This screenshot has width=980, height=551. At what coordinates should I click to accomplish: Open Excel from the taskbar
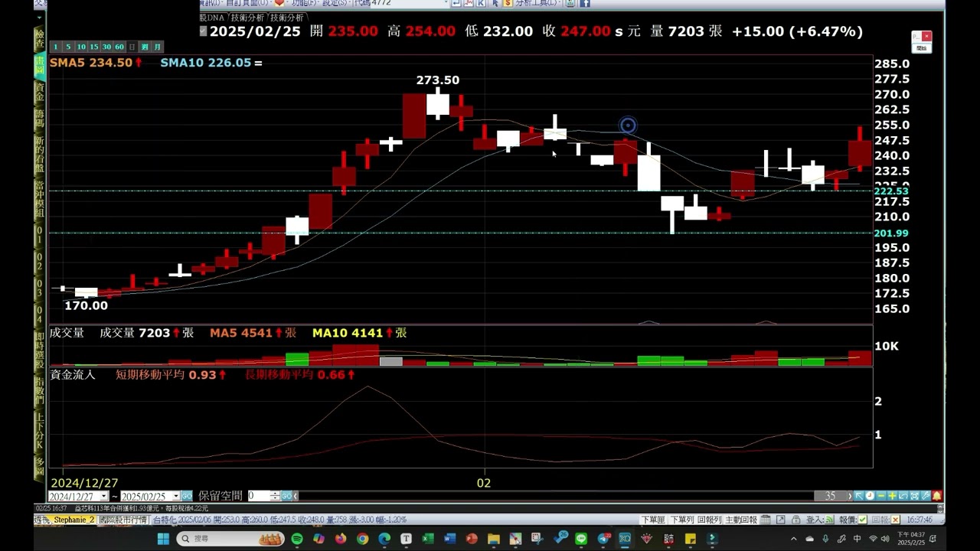(428, 539)
